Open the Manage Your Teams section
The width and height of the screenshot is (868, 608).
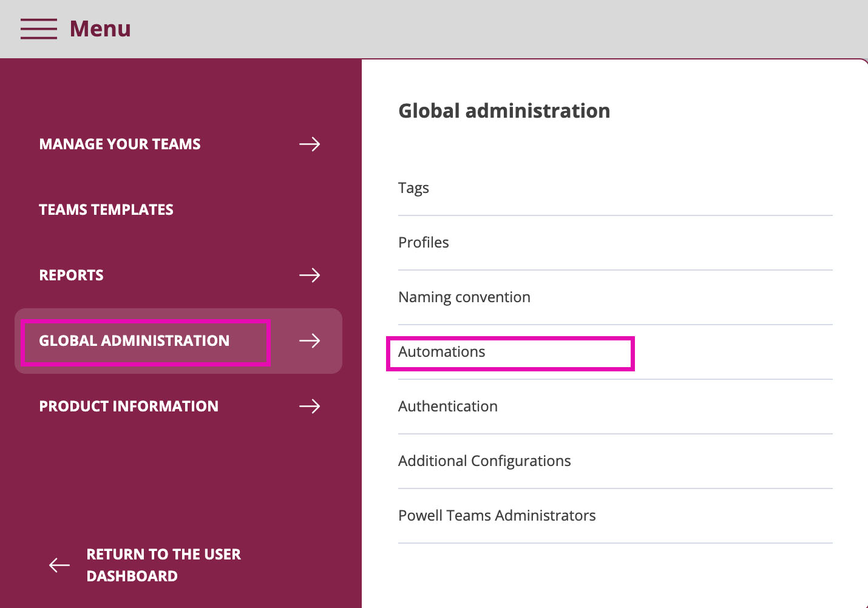120,144
